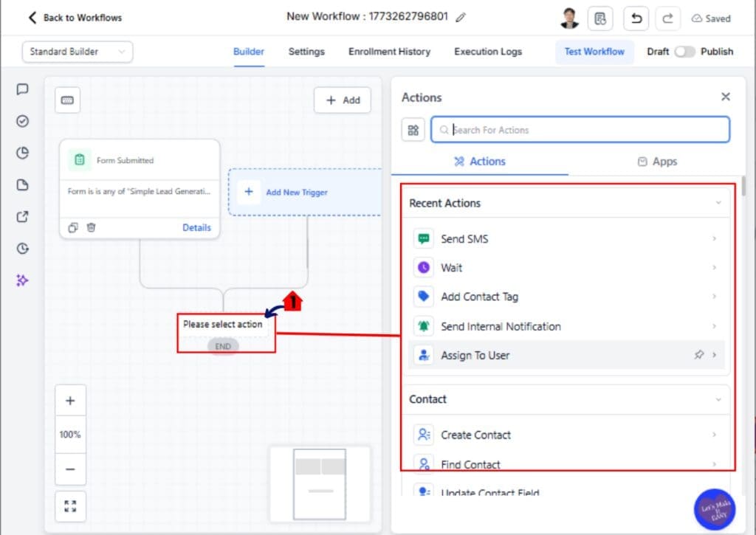Fit canvas to screen icon
Image resolution: width=756 pixels, height=535 pixels.
pos(70,506)
